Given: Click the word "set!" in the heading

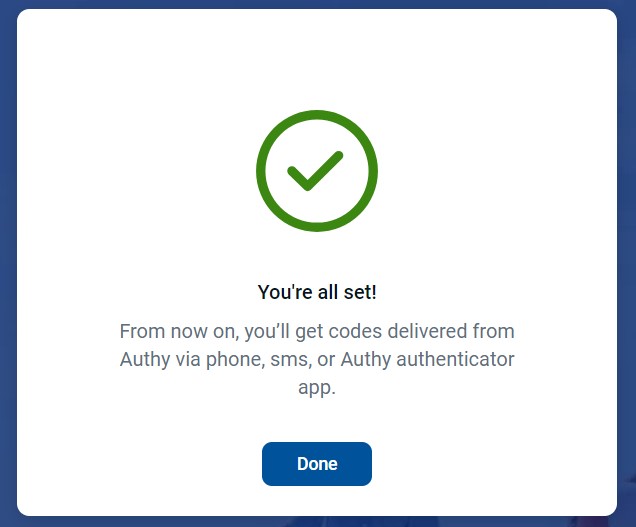Looking at the screenshot, I should click(360, 292).
